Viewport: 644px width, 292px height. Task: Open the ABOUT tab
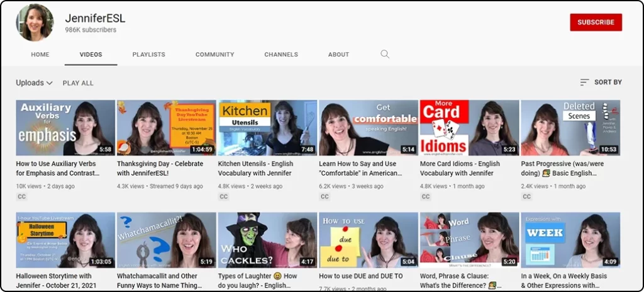click(x=339, y=54)
